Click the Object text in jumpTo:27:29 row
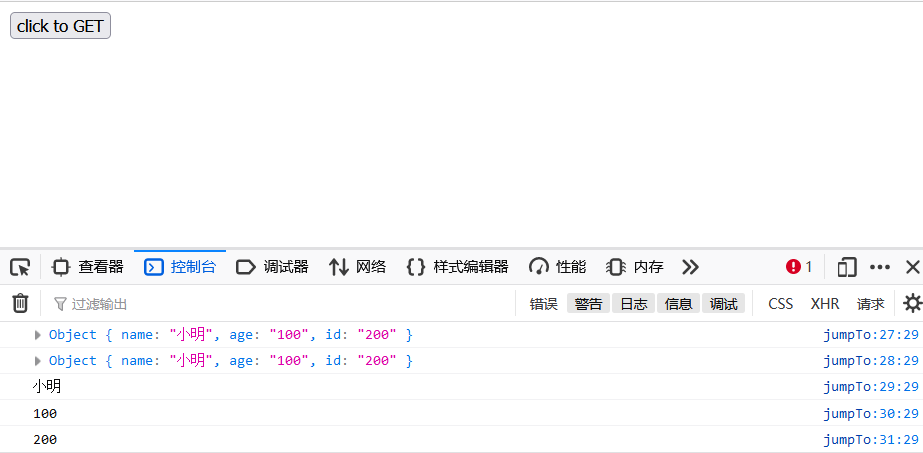 (x=72, y=335)
